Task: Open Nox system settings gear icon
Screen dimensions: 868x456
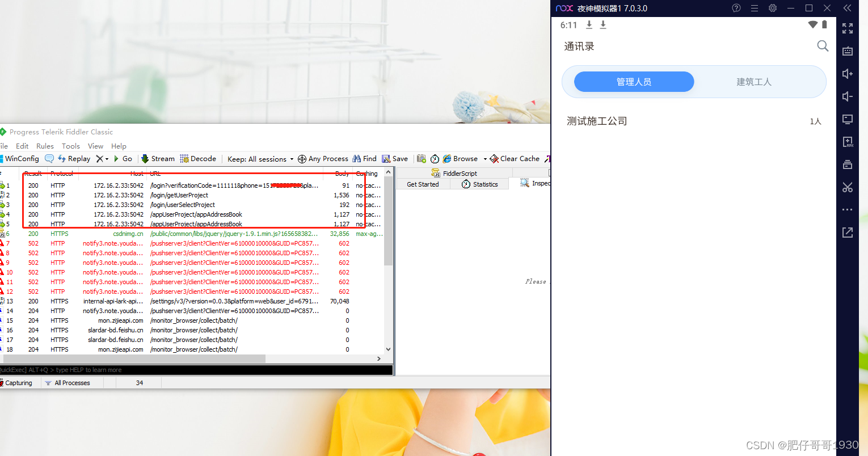Action: [773, 8]
